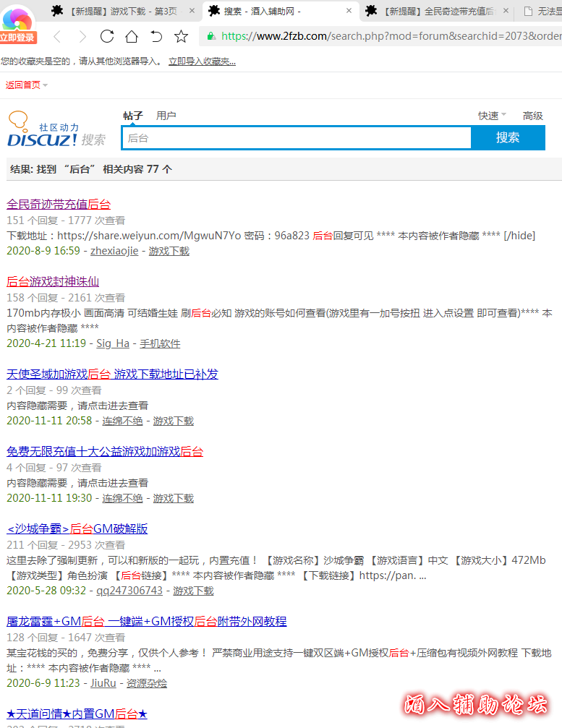
Task: Click the 立即导入收藏夹 import link
Action: point(202,61)
